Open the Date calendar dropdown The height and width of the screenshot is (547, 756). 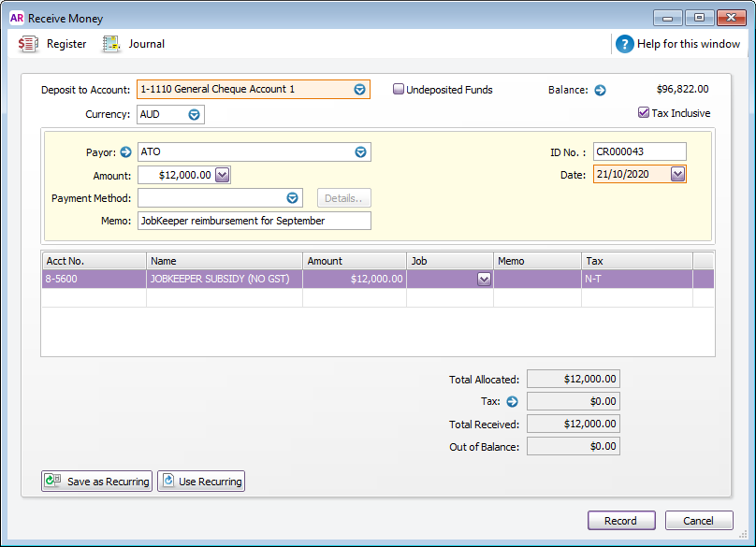(x=677, y=174)
